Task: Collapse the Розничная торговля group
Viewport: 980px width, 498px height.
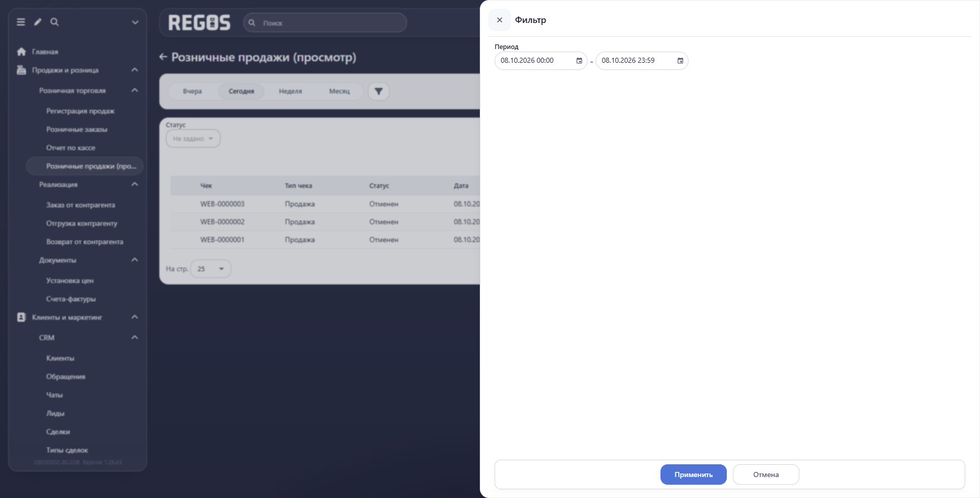Action: [x=135, y=90]
